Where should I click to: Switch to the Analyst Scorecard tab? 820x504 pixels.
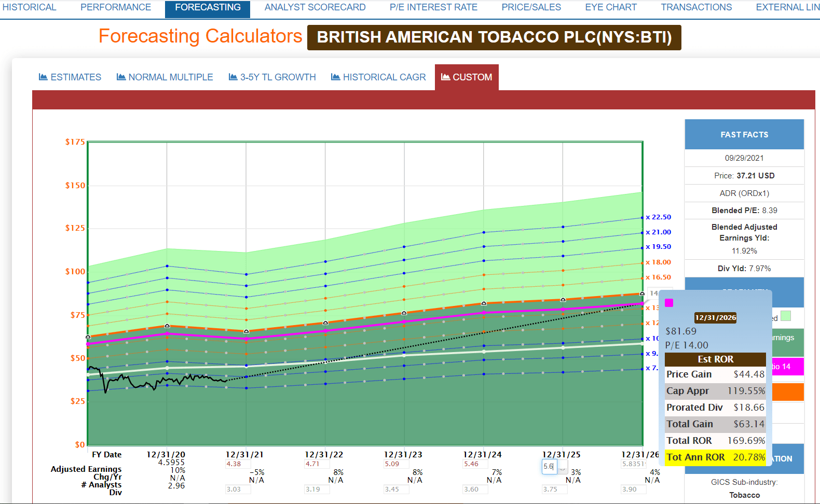(x=315, y=7)
